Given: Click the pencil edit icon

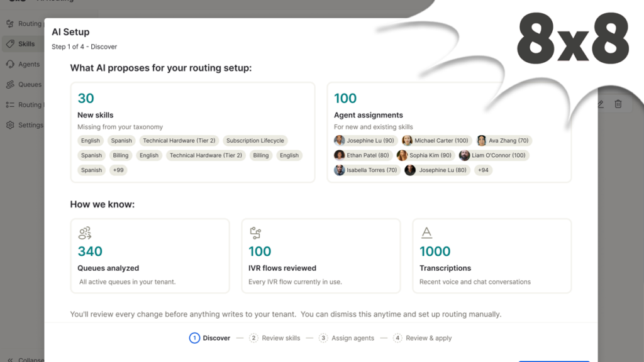Looking at the screenshot, I should coord(601,104).
